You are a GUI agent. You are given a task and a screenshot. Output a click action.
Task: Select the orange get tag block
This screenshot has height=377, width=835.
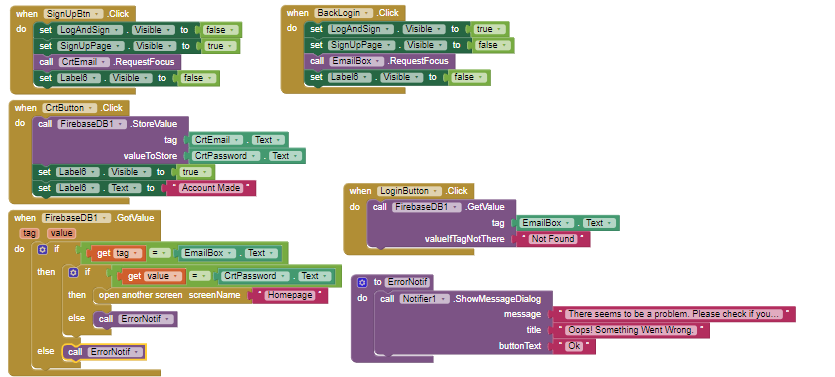(118, 253)
